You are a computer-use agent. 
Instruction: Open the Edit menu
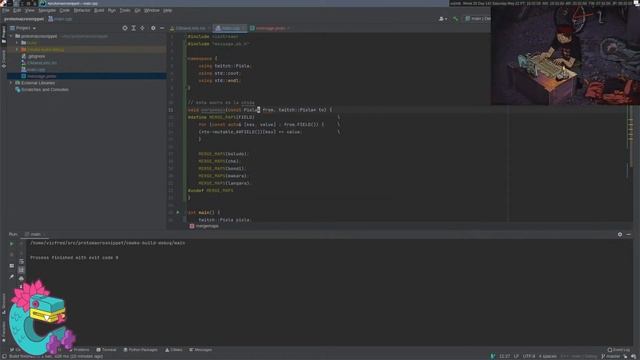point(17,10)
